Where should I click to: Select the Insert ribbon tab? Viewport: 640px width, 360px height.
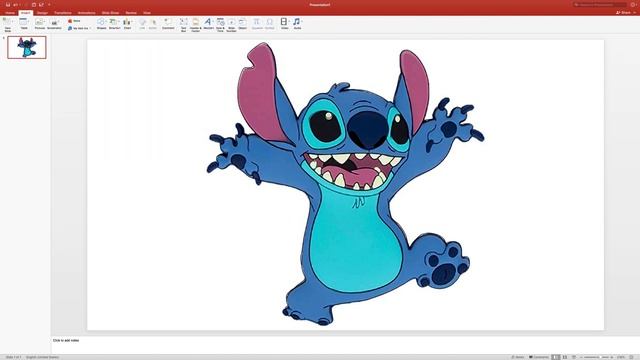click(x=25, y=13)
